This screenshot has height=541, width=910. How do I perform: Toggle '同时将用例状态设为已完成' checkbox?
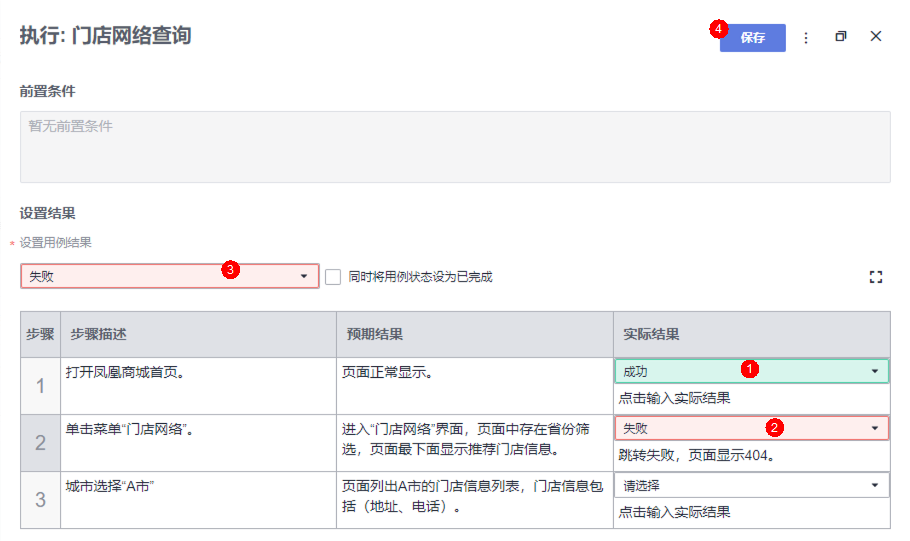[x=334, y=277]
